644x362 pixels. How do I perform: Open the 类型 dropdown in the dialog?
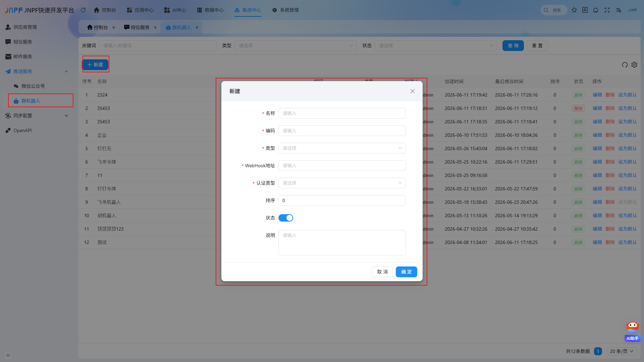[x=342, y=148]
